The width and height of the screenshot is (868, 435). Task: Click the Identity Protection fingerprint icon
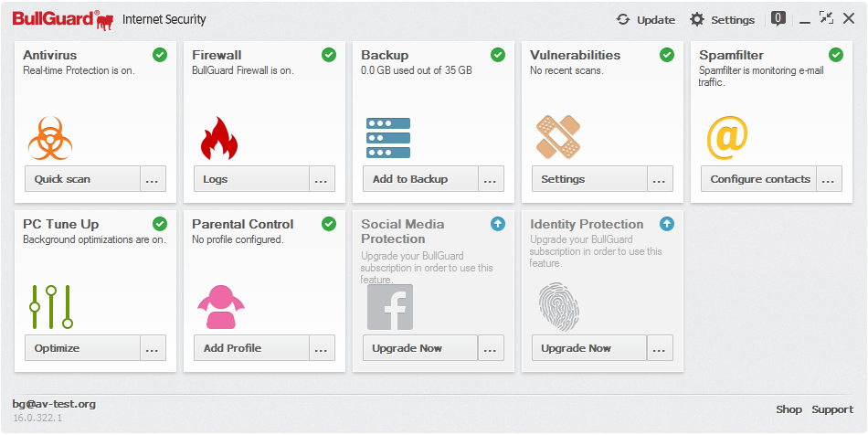(x=557, y=307)
